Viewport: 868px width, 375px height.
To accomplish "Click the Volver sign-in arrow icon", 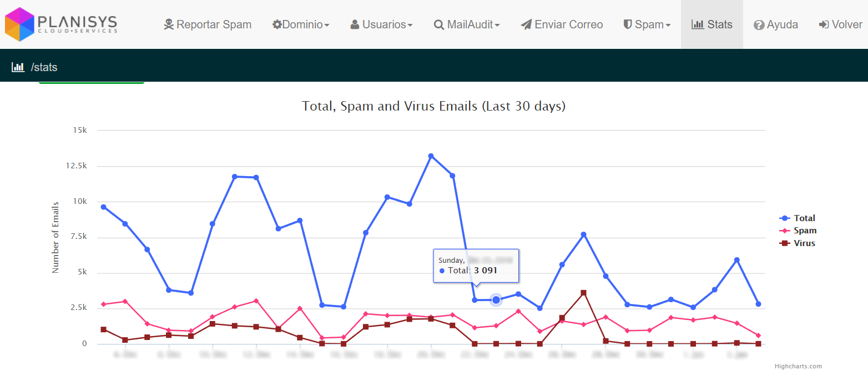I will click(x=824, y=24).
